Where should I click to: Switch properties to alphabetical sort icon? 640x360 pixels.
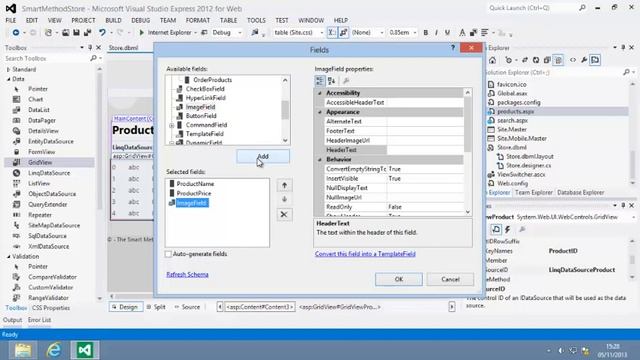click(331, 81)
